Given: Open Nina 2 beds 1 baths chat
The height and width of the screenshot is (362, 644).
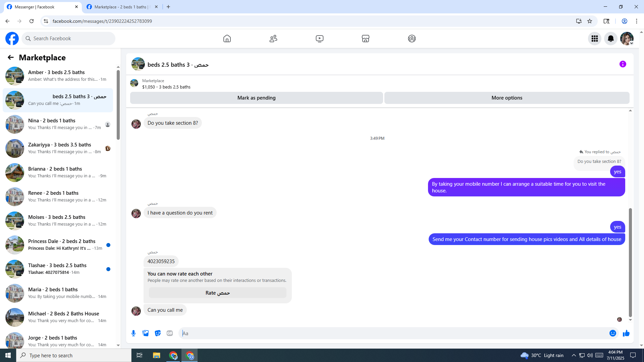Looking at the screenshot, I should (x=58, y=124).
